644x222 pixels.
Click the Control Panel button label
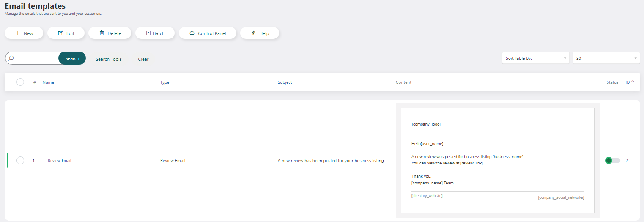(x=212, y=33)
